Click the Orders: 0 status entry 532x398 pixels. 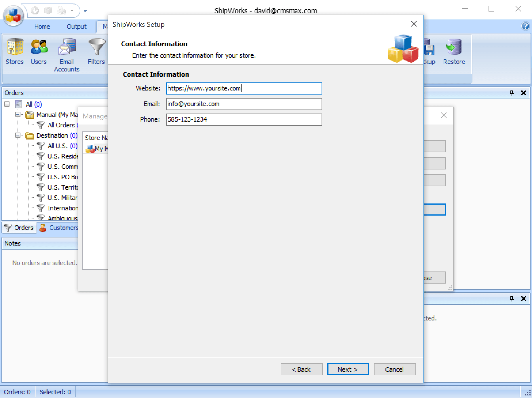pos(17,392)
